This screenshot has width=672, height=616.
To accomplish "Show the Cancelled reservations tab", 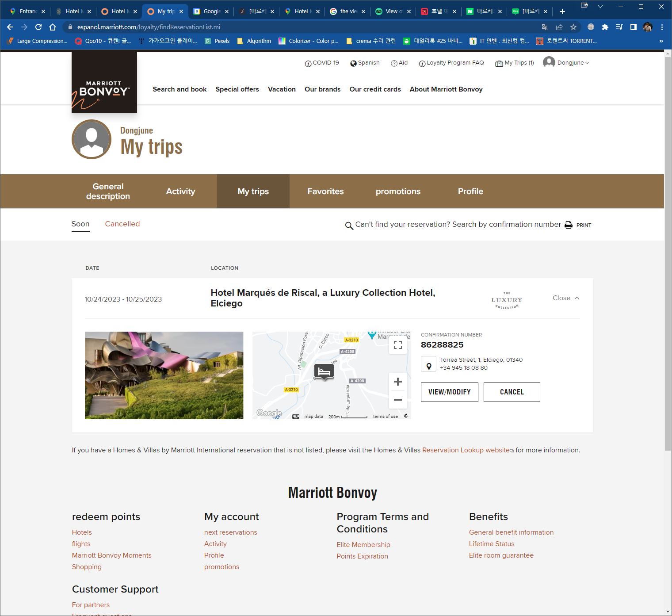I will (x=122, y=224).
